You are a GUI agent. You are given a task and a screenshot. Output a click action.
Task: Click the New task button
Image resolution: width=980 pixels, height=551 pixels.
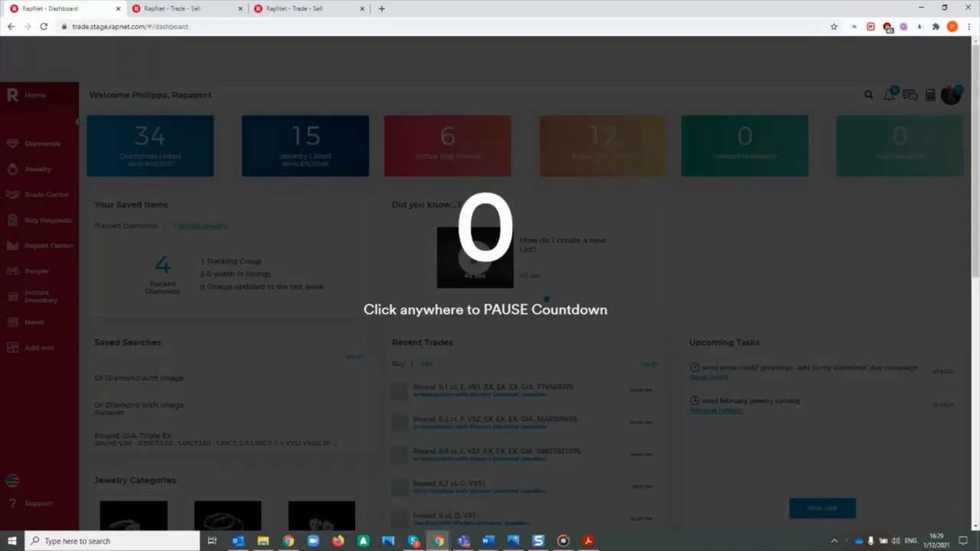[x=822, y=508]
